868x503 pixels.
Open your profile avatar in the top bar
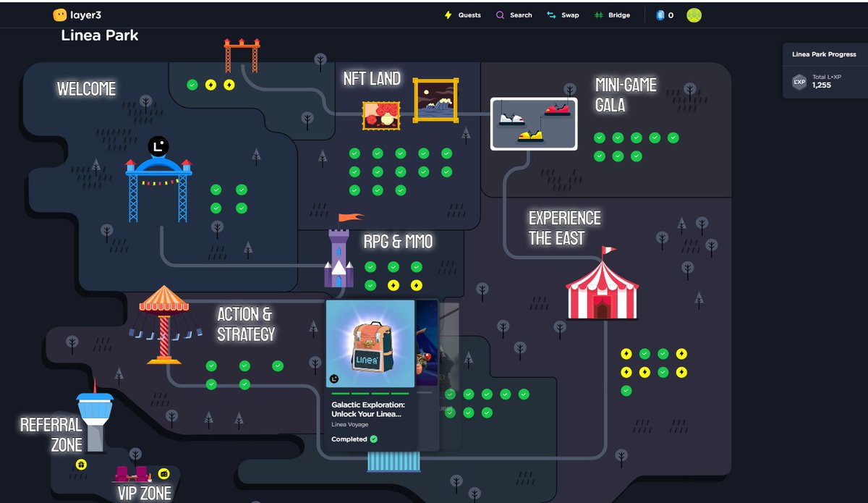694,14
